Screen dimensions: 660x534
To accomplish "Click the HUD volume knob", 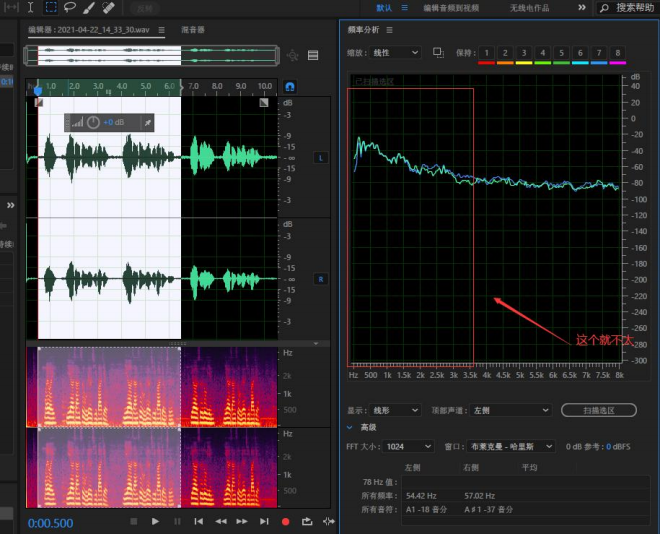I will [93, 122].
